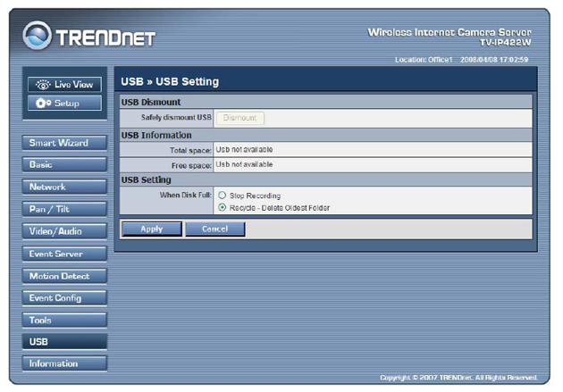Click the TV-IP422W model name
The height and width of the screenshot is (392, 563).
pos(506,42)
